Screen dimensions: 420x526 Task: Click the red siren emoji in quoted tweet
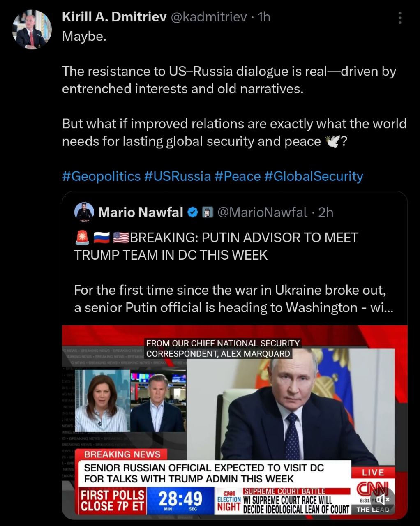tap(81, 238)
